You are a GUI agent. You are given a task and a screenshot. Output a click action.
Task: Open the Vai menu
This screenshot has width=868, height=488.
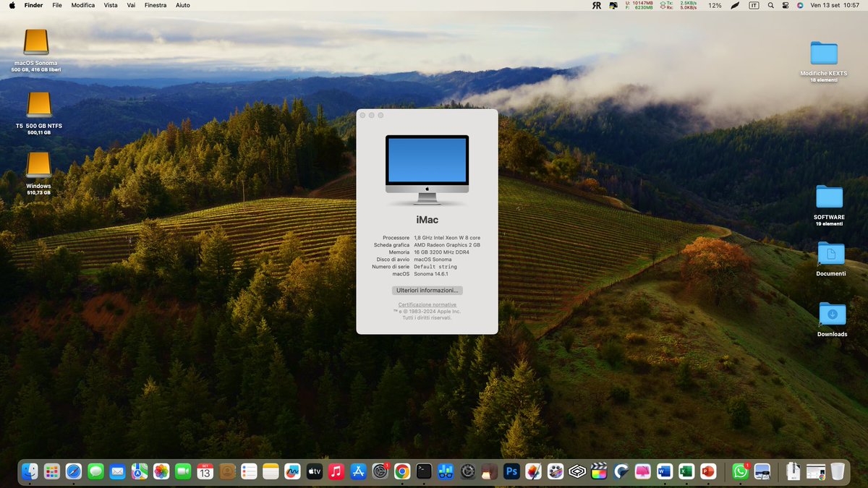131,5
